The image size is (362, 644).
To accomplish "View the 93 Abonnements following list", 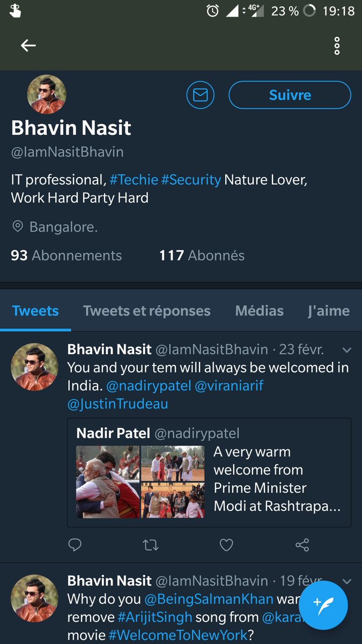I will (x=67, y=255).
